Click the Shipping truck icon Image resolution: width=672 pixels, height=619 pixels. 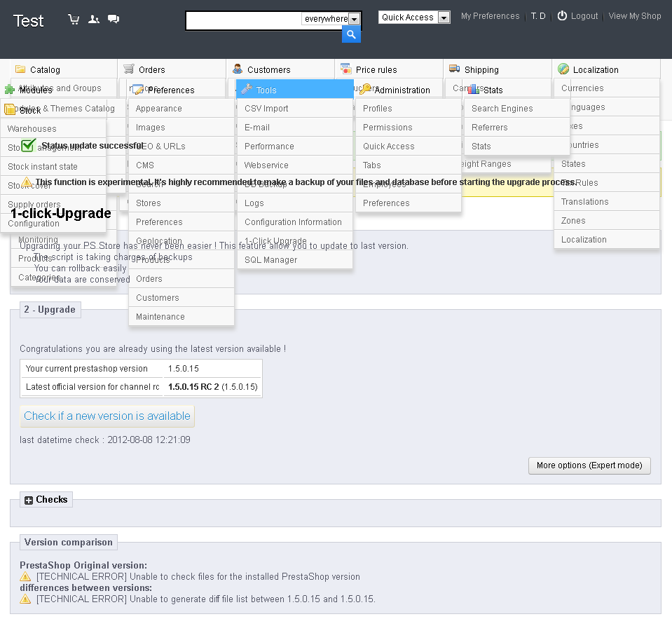click(x=454, y=69)
